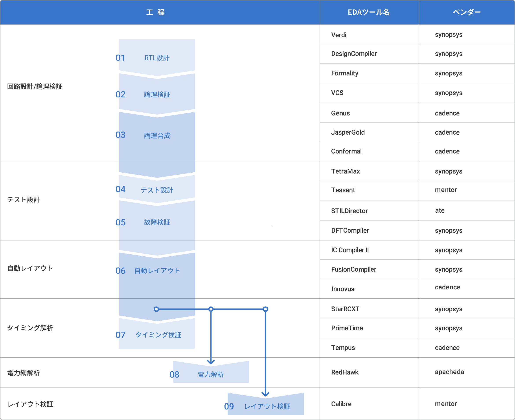Image resolution: width=515 pixels, height=420 pixels.
Task: Click the 03 論理合成 chevron shape
Action: tap(156, 135)
